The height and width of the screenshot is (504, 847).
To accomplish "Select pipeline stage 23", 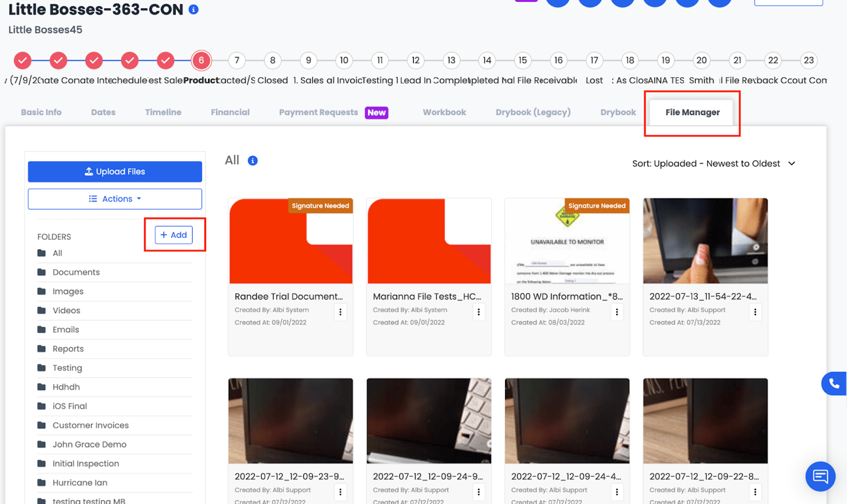I will tap(808, 61).
